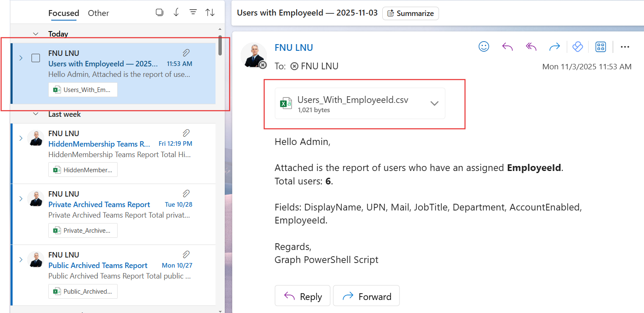Image resolution: width=644 pixels, height=313 pixels.
Task: Click the Copilot icon beside the Forward arrow
Action: point(578,47)
